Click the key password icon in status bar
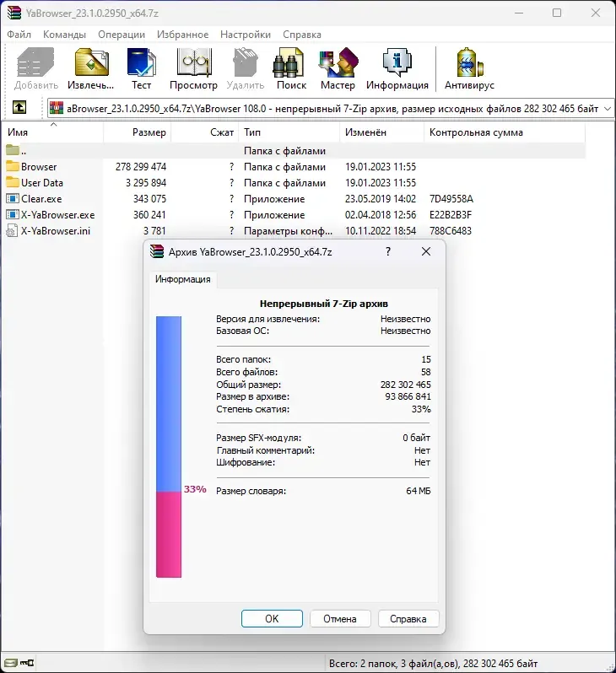 [x=27, y=663]
